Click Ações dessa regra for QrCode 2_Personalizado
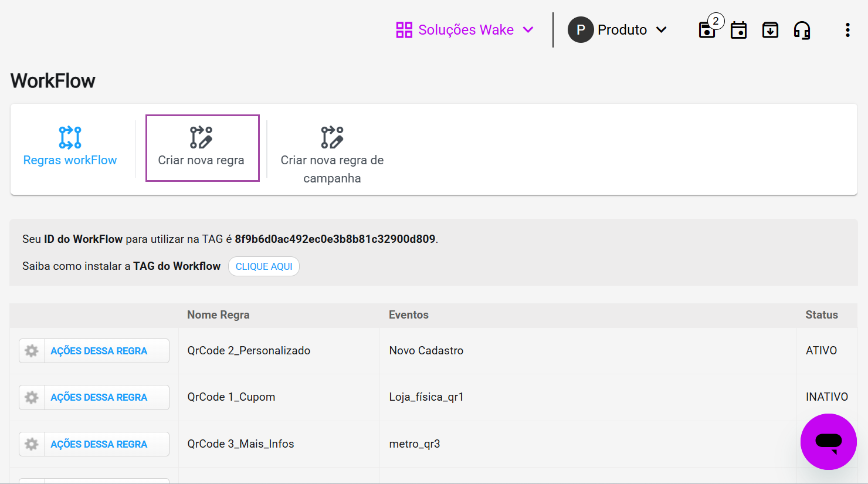The width and height of the screenshot is (868, 484). click(99, 351)
